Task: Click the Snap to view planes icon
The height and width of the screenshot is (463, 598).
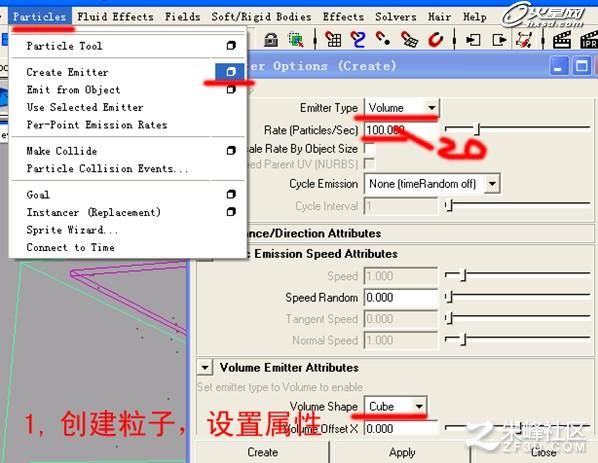Action: 409,39
